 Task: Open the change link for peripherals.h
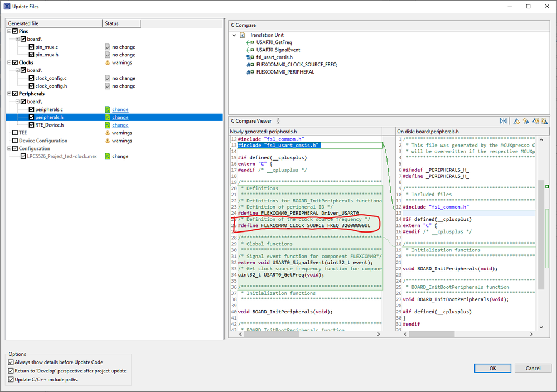click(120, 117)
